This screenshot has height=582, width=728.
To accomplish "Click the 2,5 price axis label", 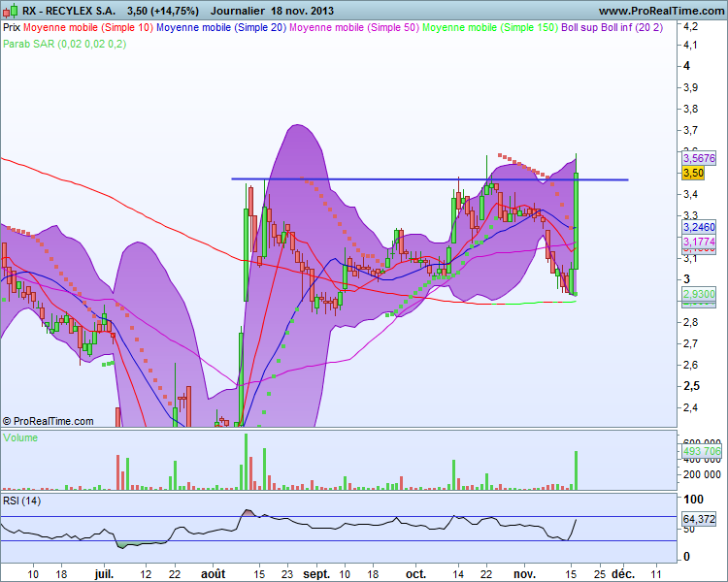I will (691, 386).
